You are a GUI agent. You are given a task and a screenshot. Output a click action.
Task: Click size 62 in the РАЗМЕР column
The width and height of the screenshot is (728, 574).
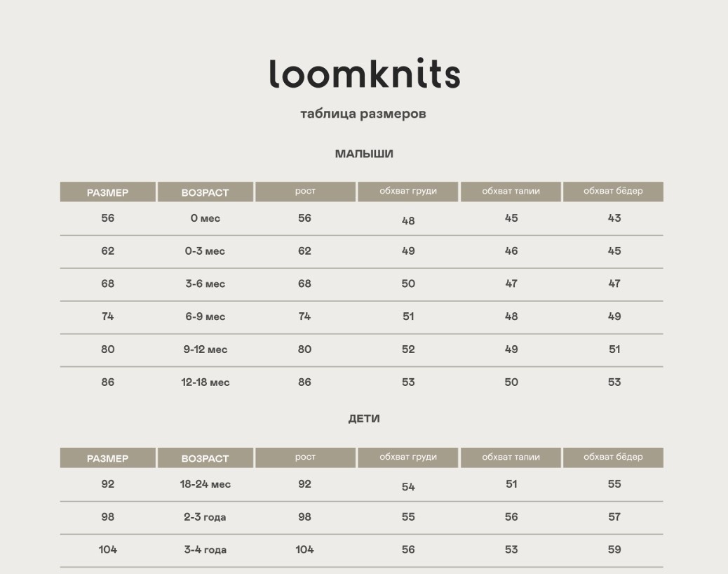click(108, 251)
